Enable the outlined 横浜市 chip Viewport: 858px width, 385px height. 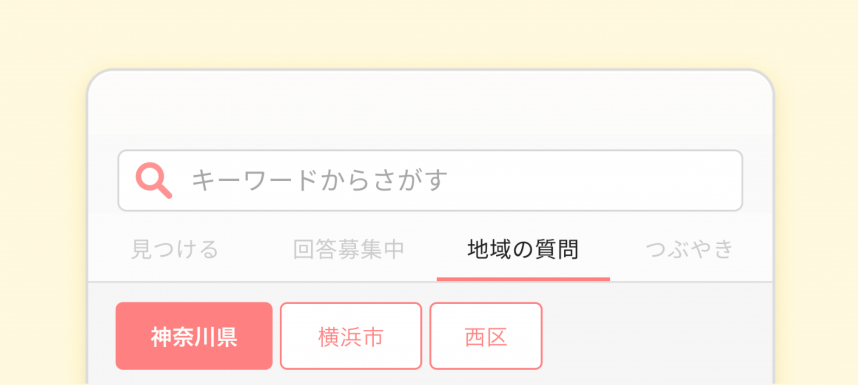(351, 336)
